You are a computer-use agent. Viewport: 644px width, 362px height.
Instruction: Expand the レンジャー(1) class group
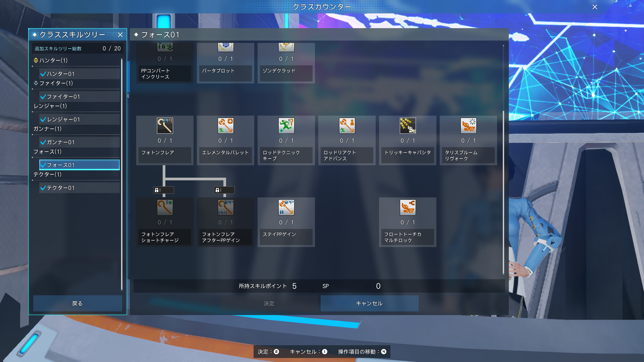(50, 106)
